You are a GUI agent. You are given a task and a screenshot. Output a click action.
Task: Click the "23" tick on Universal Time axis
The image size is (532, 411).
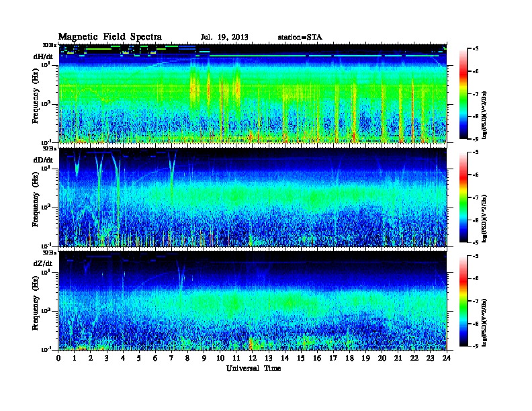431,358
